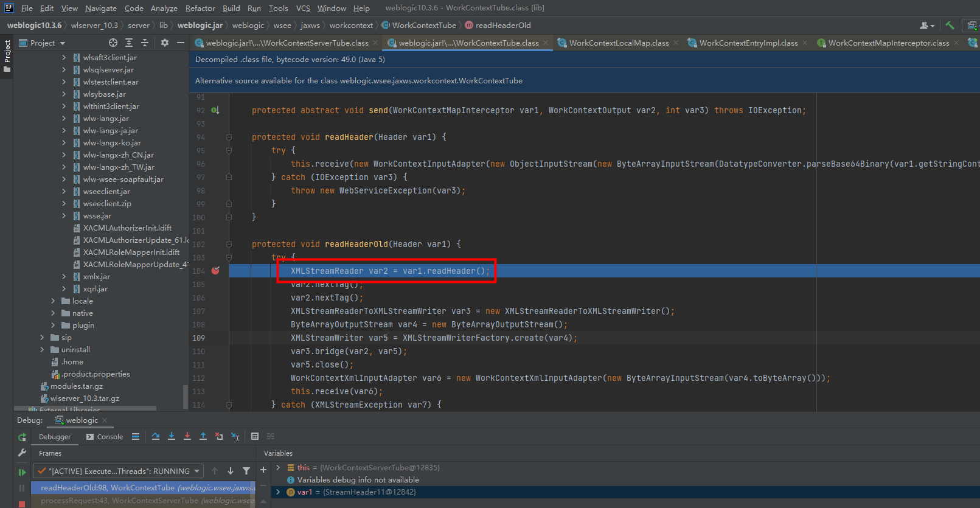This screenshot has height=508, width=980.
Task: Stop the weblogic debug session
Action: coord(23,504)
